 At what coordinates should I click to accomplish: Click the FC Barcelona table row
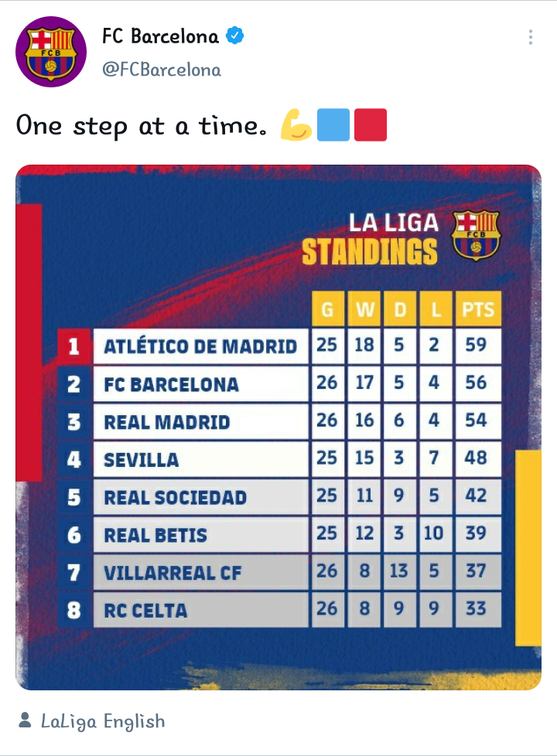[279, 383]
